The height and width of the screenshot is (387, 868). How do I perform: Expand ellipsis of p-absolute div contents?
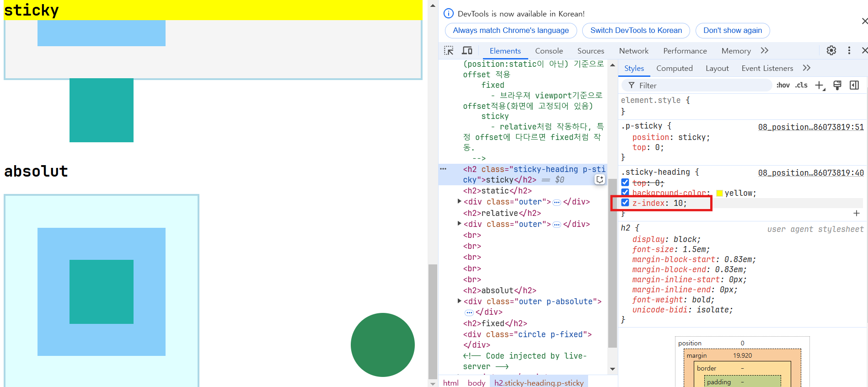point(469,313)
